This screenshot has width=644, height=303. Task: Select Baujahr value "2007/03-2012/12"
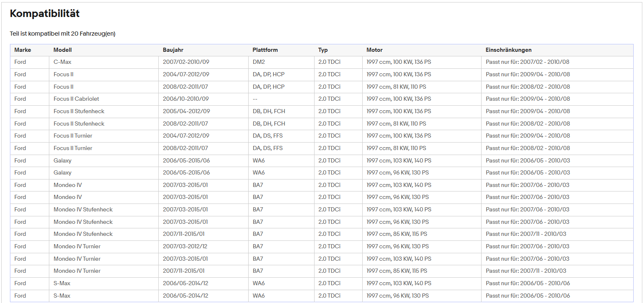click(185, 246)
